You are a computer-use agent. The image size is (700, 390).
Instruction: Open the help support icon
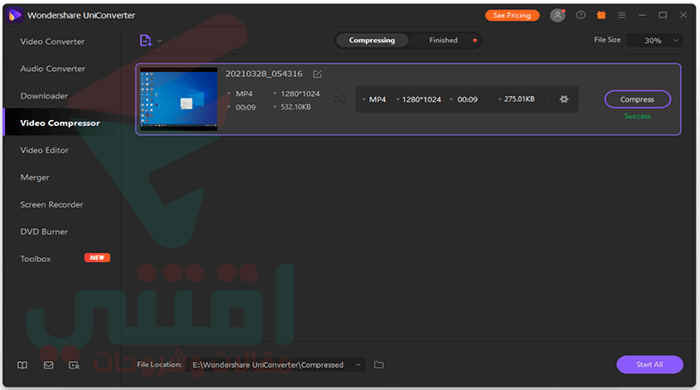[580, 15]
